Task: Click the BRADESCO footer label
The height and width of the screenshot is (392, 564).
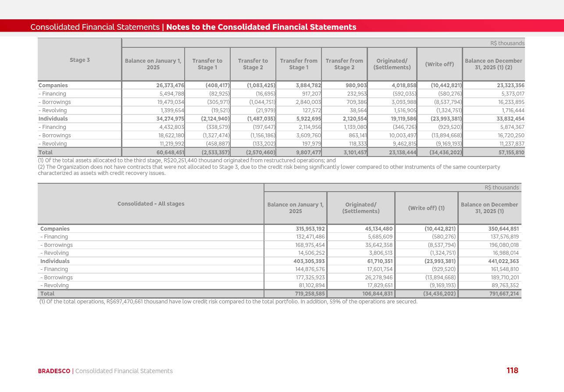Action: 54,371
